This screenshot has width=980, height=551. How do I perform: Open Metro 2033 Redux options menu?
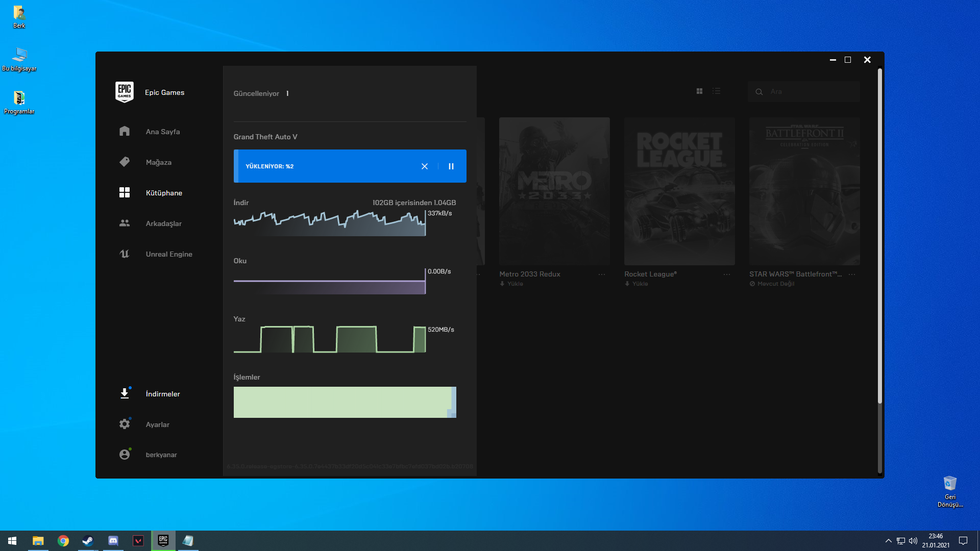(x=602, y=274)
